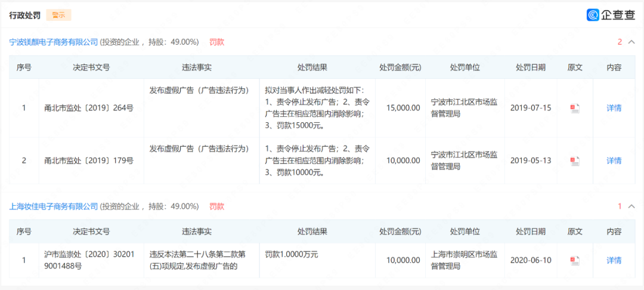Click date 2020-06-10
The height and width of the screenshot is (290, 644).
(531, 260)
